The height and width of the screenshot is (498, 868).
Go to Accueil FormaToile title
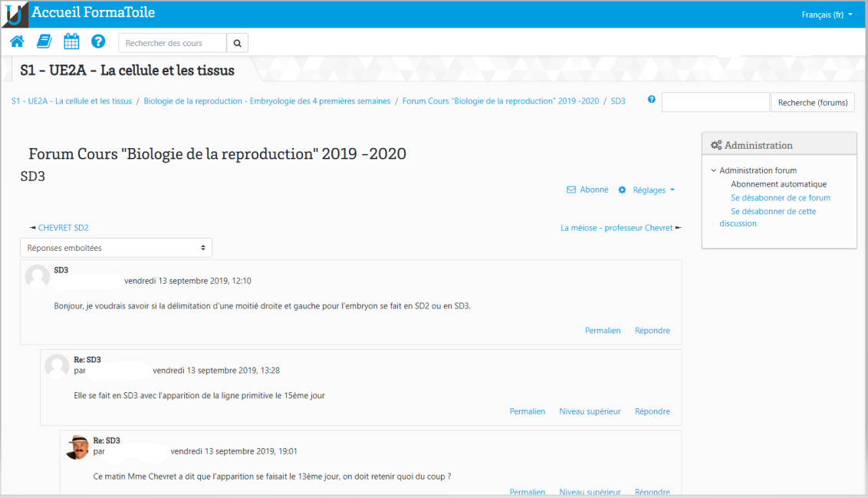(93, 12)
